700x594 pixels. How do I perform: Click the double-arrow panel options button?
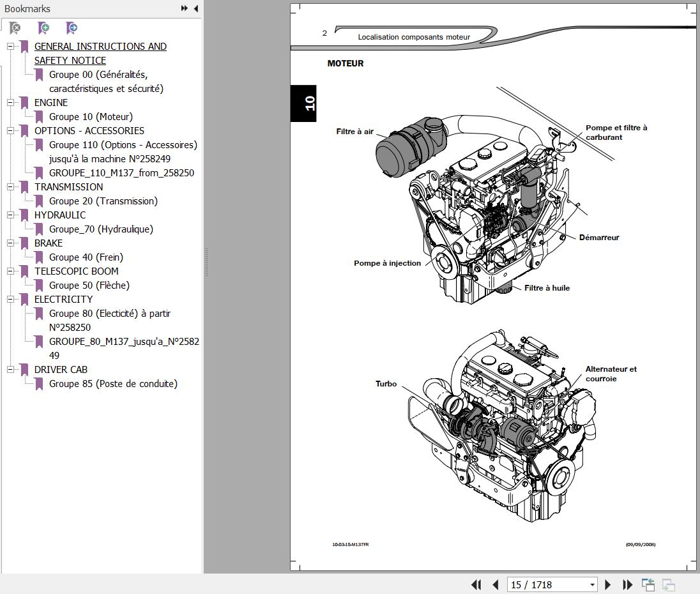click(x=184, y=8)
